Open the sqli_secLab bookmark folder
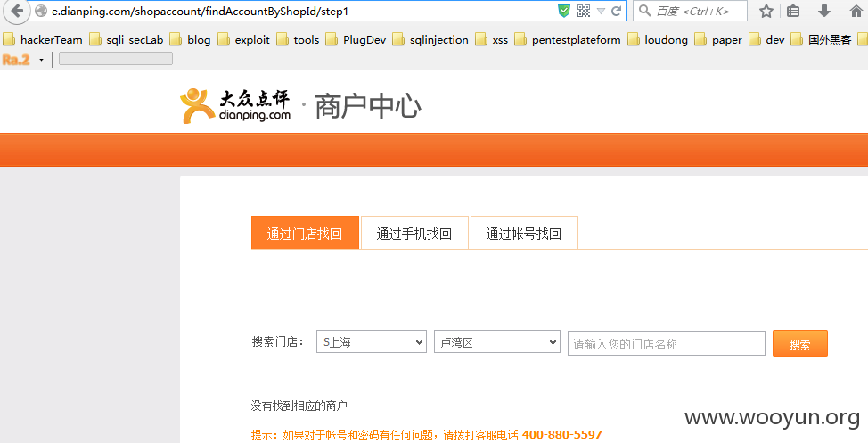The height and width of the screenshot is (443, 868). [x=127, y=40]
